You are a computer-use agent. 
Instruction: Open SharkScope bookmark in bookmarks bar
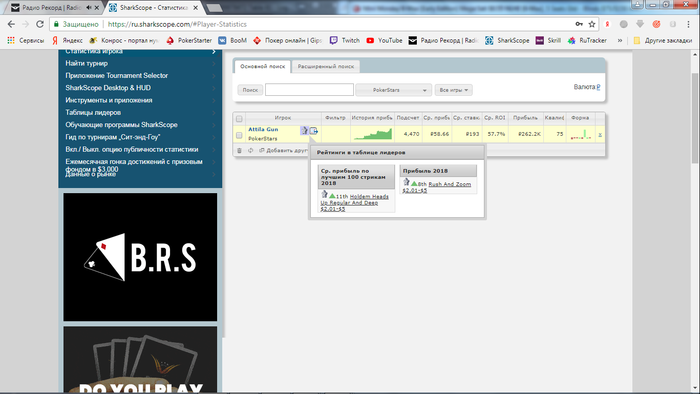point(506,41)
